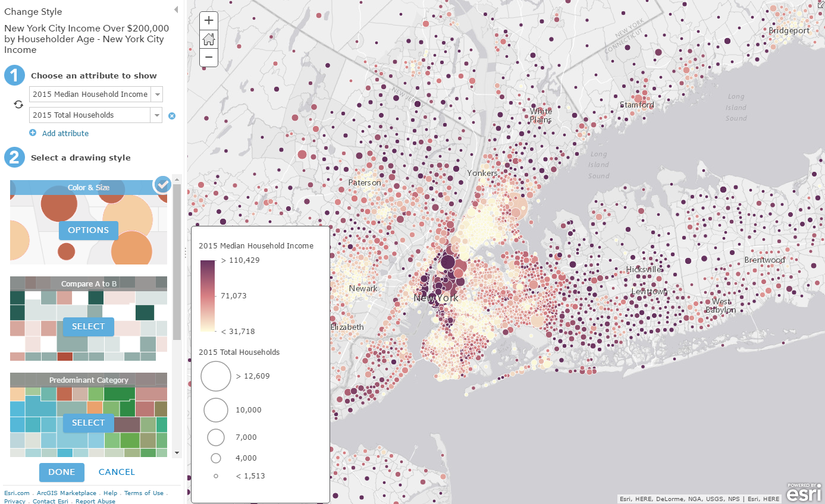This screenshot has width=825, height=504.
Task: Open the 2015 Total Households dropdown
Action: (156, 115)
